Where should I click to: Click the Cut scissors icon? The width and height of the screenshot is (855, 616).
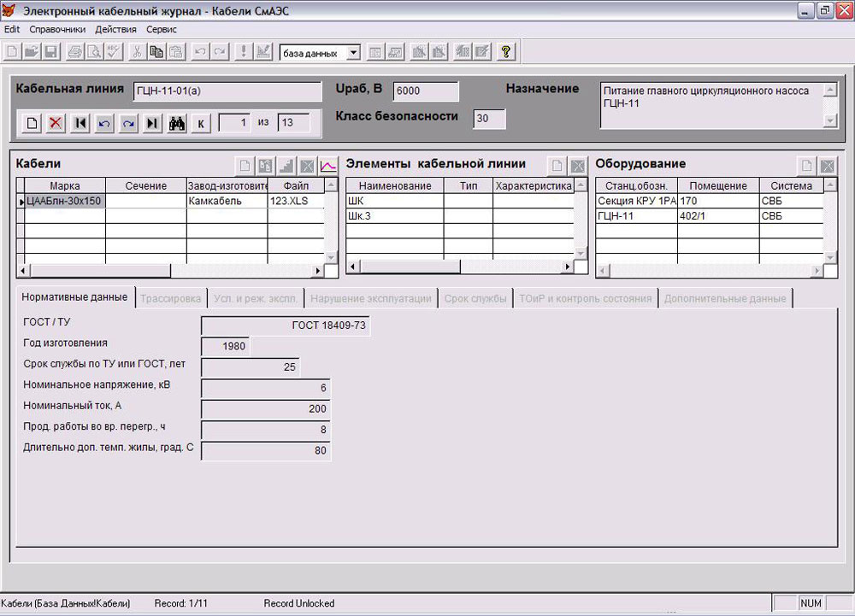pyautogui.click(x=137, y=52)
